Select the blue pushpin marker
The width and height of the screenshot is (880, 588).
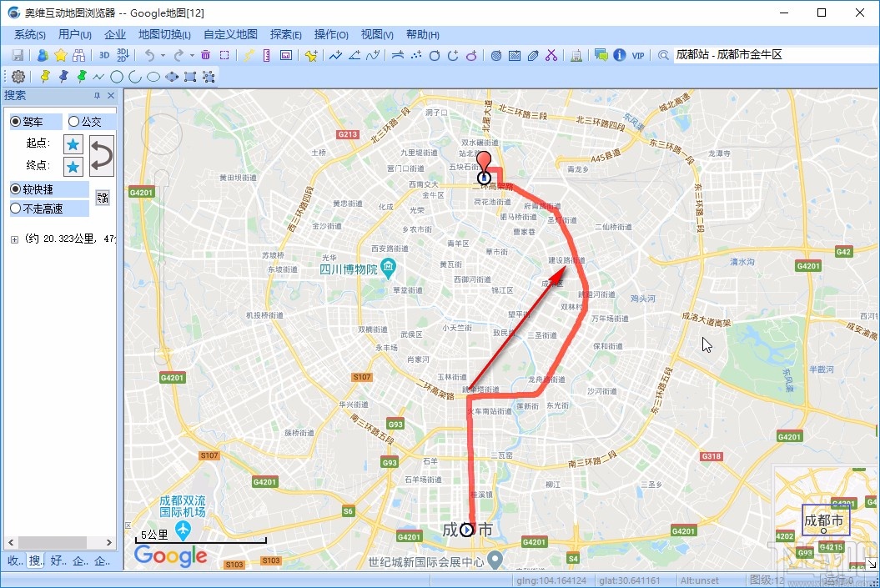click(63, 76)
